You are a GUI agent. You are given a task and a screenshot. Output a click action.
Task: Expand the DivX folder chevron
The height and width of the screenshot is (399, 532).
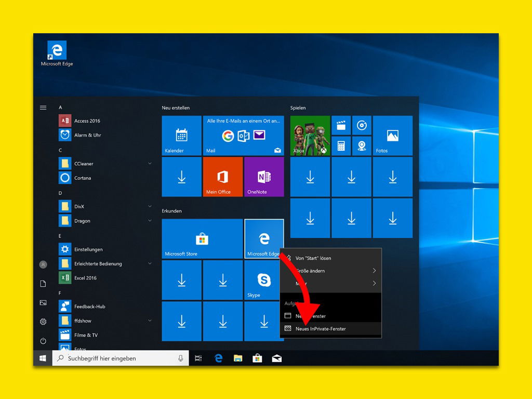(150, 206)
